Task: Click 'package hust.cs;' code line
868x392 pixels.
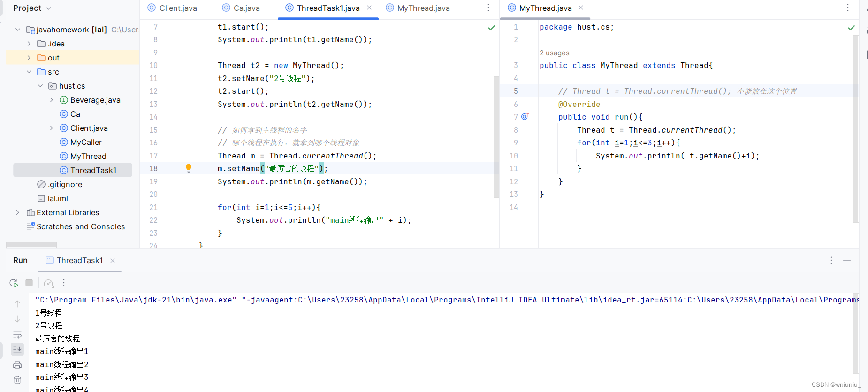Action: (577, 27)
